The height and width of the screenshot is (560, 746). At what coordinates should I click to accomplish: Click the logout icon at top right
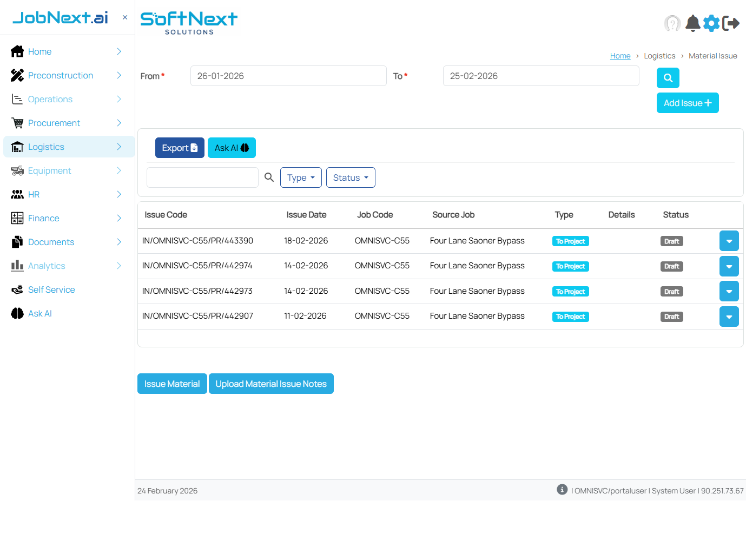[x=732, y=23]
